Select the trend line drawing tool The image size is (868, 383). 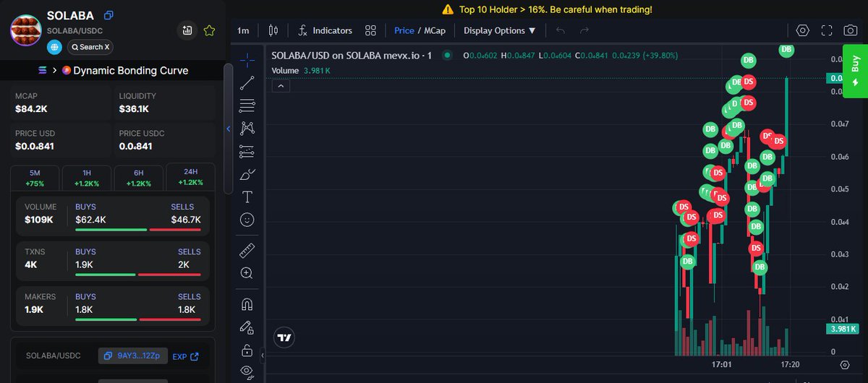pos(247,82)
